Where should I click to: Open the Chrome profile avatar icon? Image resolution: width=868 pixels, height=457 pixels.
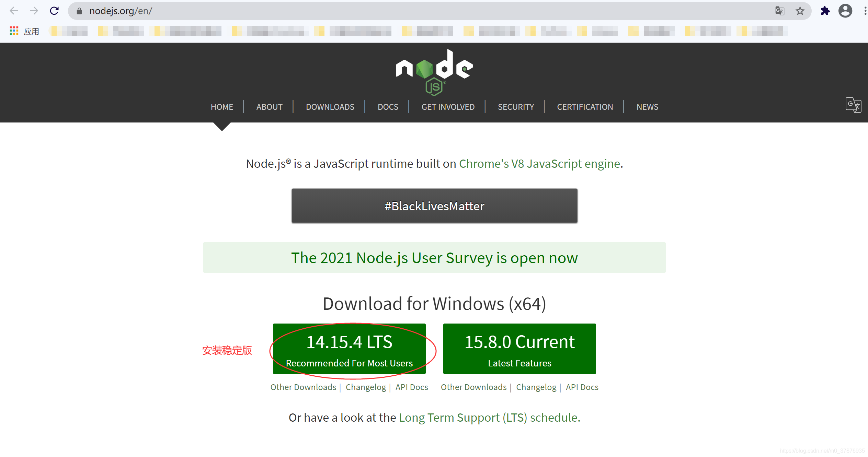(845, 11)
